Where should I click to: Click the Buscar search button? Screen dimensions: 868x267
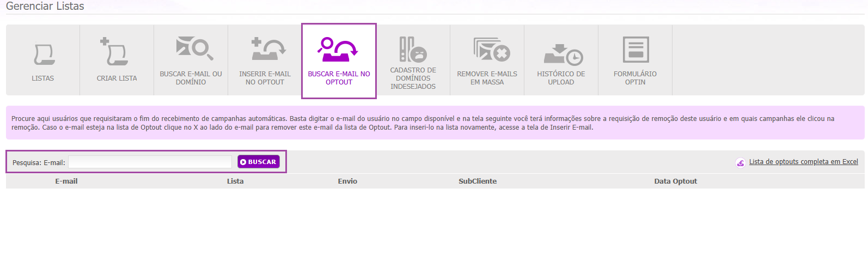(259, 162)
